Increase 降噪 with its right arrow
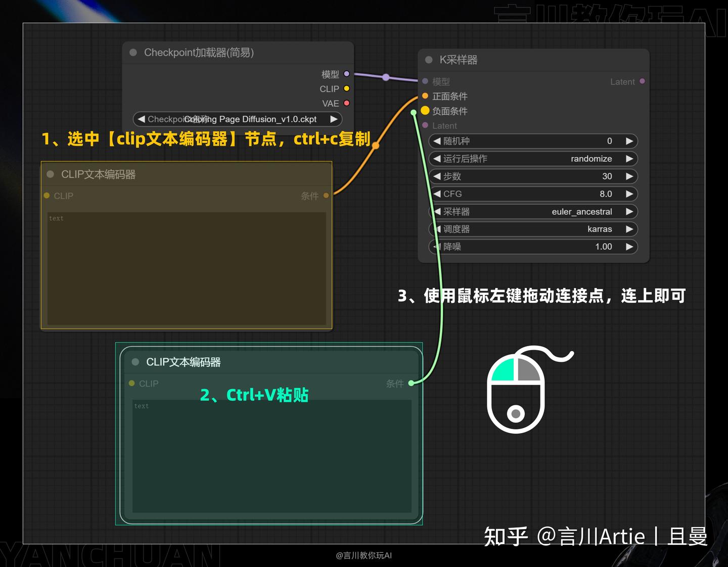 click(629, 247)
